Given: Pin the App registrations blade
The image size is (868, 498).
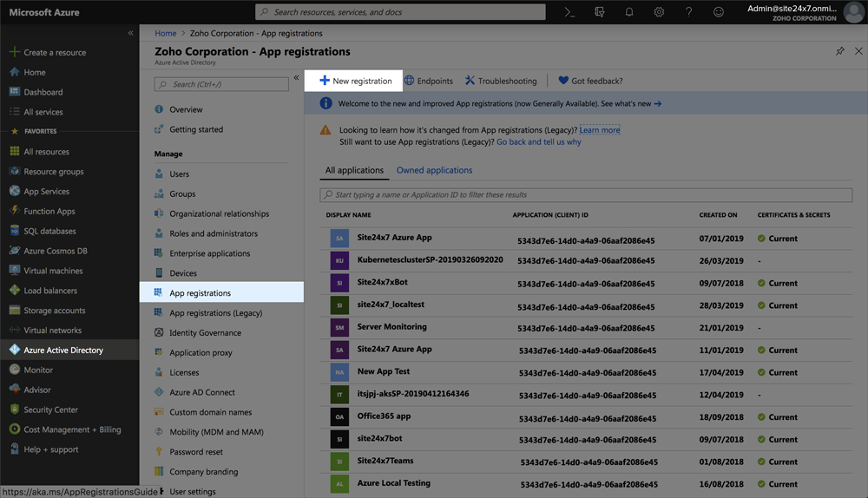Looking at the screenshot, I should point(839,51).
